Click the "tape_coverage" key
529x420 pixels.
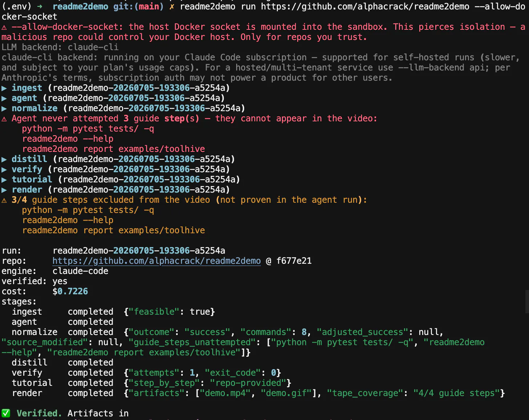365,393
